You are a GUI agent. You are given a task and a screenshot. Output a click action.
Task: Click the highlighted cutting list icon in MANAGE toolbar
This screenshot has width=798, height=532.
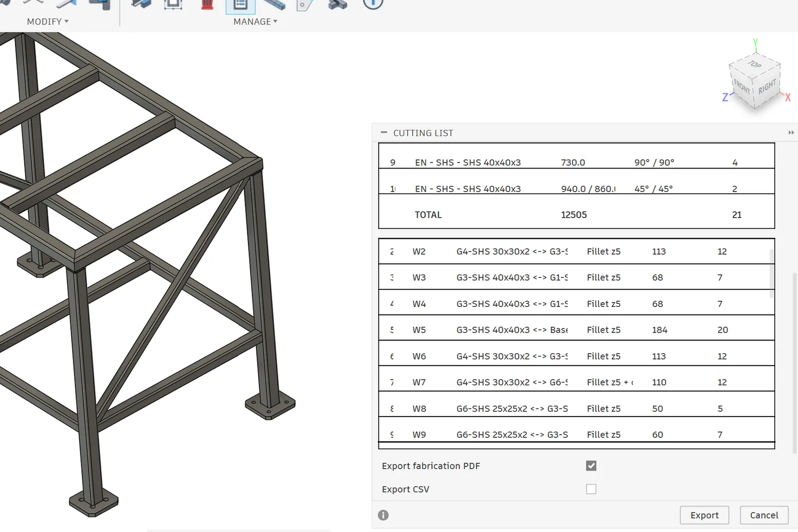[x=240, y=5]
